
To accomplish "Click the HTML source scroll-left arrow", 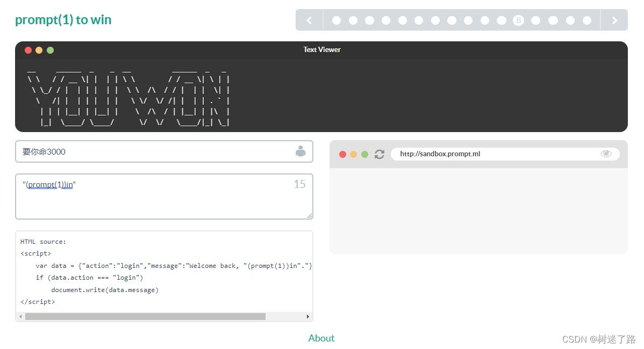I will tap(20, 317).
